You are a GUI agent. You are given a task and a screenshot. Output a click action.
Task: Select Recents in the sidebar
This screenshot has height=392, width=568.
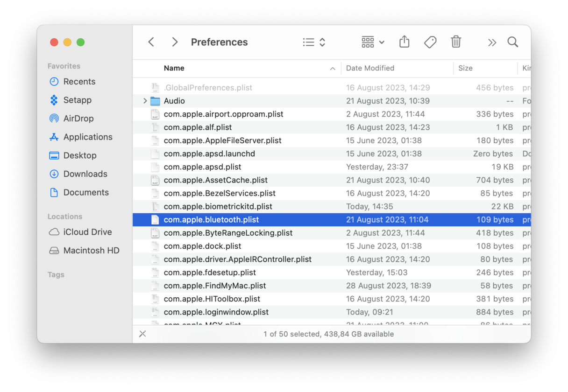click(x=79, y=82)
